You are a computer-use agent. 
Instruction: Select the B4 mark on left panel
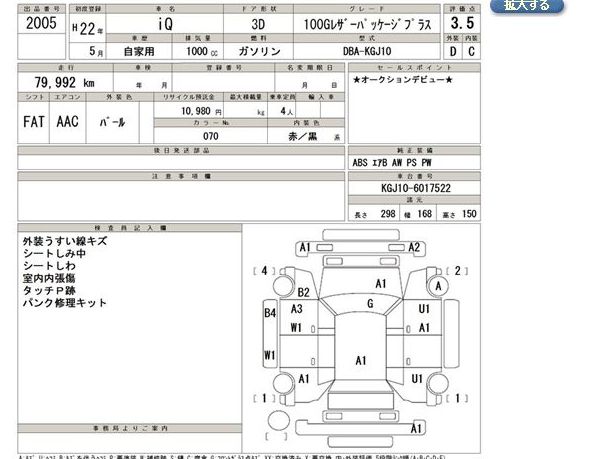pyautogui.click(x=270, y=313)
